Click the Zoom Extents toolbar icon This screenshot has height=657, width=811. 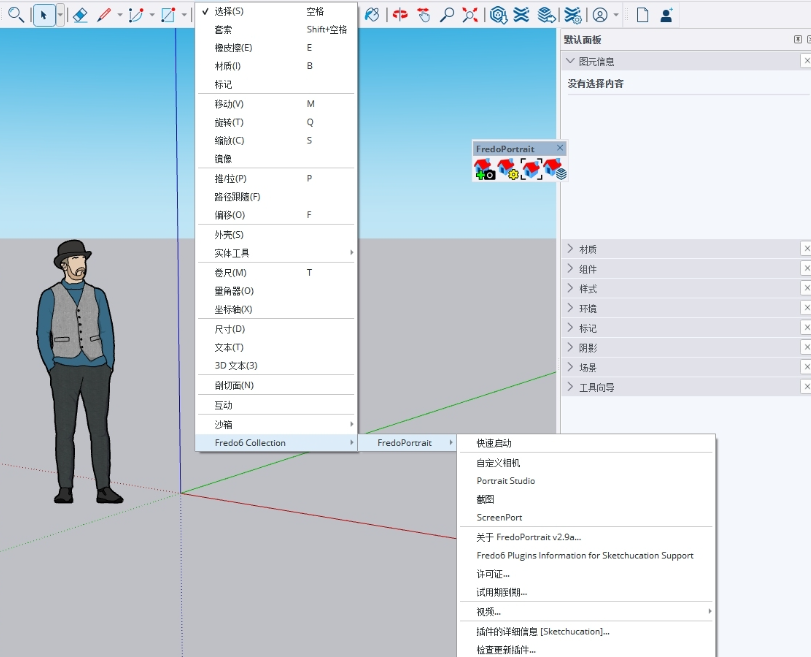click(x=469, y=15)
